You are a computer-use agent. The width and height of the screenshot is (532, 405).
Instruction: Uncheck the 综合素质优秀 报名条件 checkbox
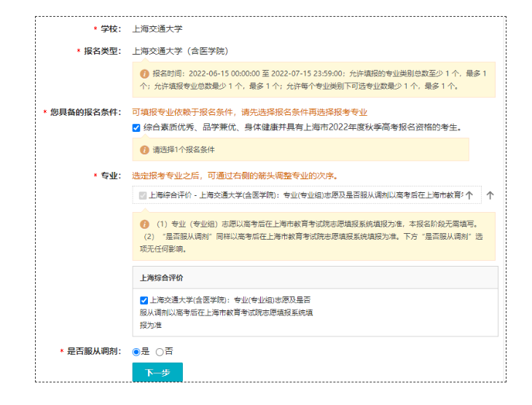136,127
